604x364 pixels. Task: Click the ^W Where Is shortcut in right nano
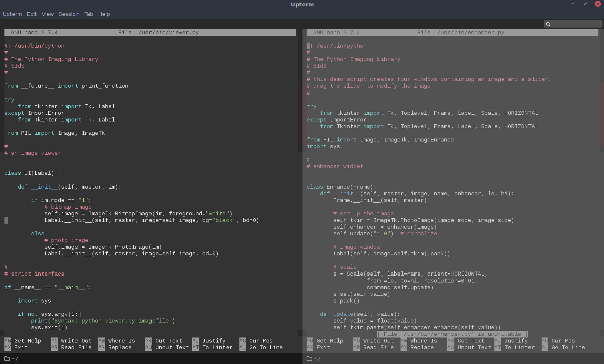[419, 340]
